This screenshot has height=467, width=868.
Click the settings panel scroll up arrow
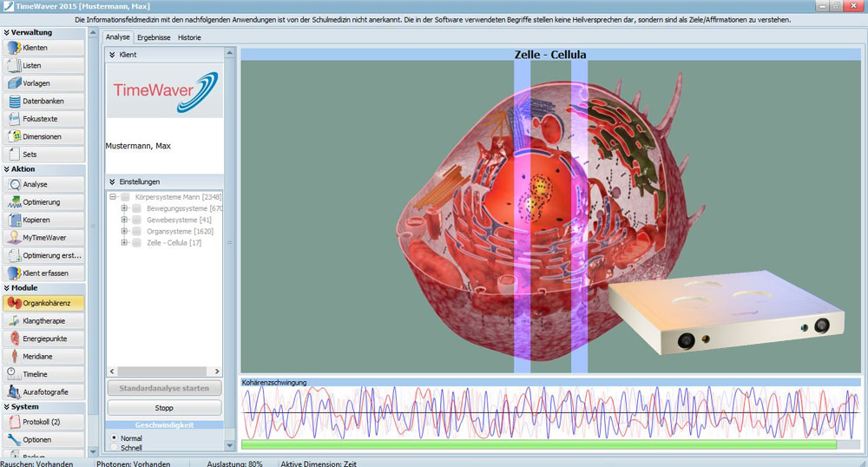point(230,53)
